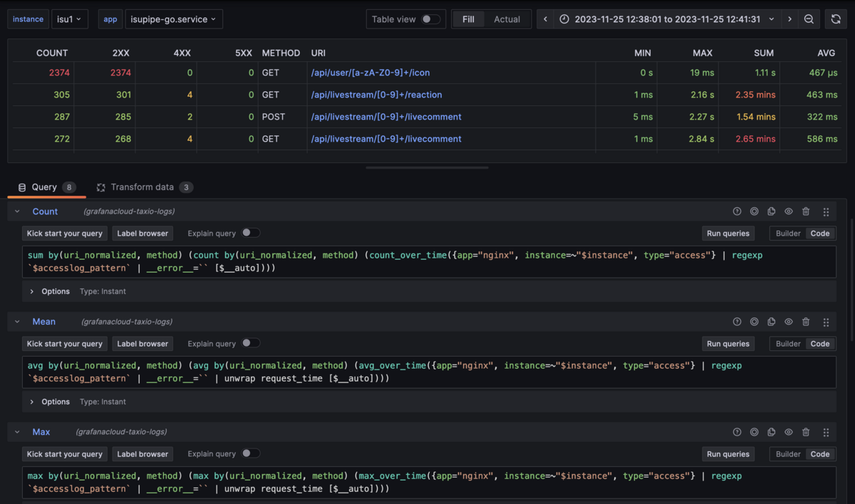
Task: Remove the Mean query
Action: 806,322
